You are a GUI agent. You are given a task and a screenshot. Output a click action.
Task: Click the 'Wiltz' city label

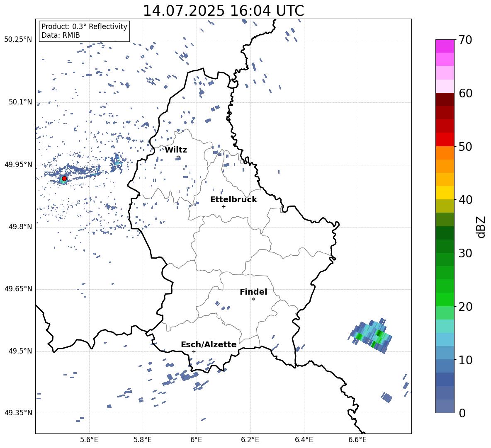[x=176, y=150]
